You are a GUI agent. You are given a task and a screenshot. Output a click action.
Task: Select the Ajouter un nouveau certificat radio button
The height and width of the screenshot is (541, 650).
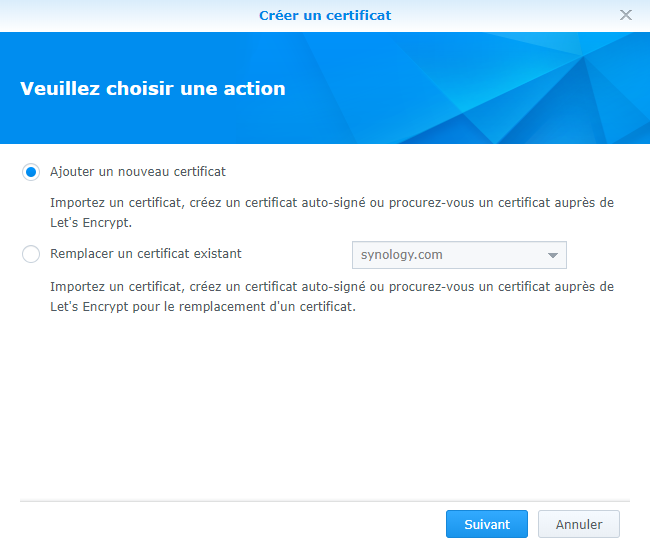click(31, 172)
